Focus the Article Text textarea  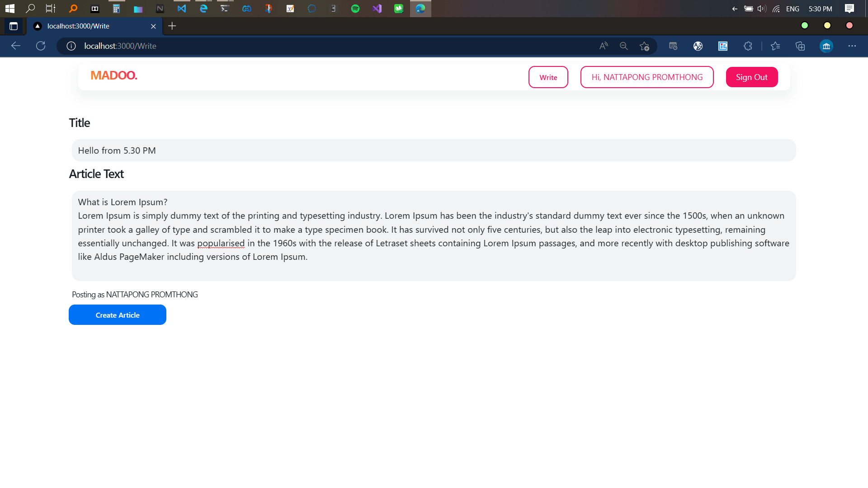click(434, 236)
